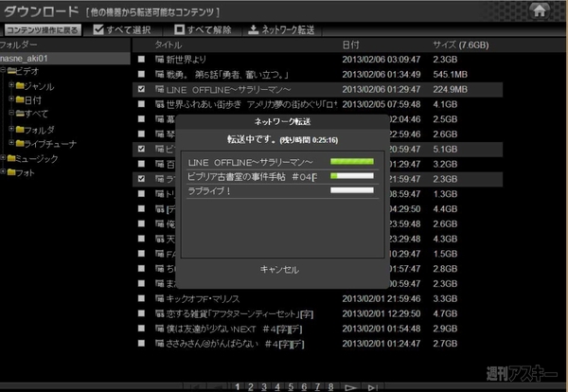The width and height of the screenshot is (568, 392).
Task: Uncheck the checkbox of the 5.1GB row
Action: [x=141, y=149]
